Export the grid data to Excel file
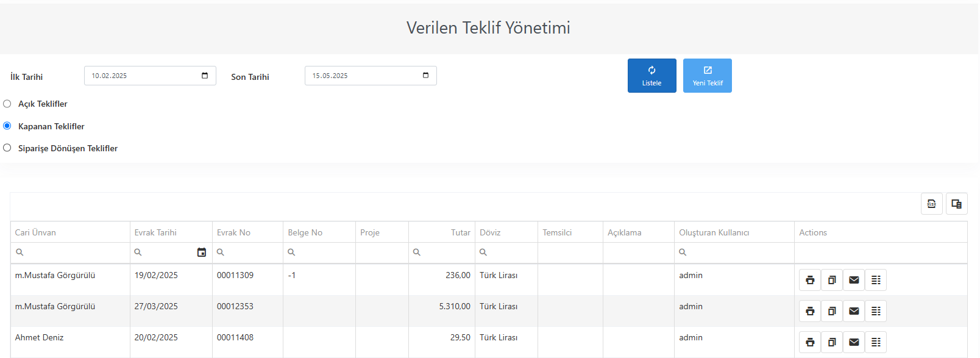The width and height of the screenshot is (980, 358). [932, 204]
